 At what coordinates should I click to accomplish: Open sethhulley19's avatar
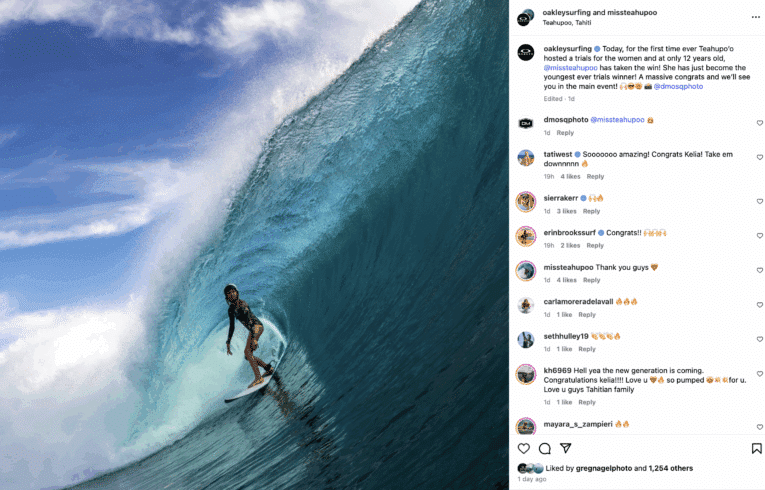pos(526,340)
